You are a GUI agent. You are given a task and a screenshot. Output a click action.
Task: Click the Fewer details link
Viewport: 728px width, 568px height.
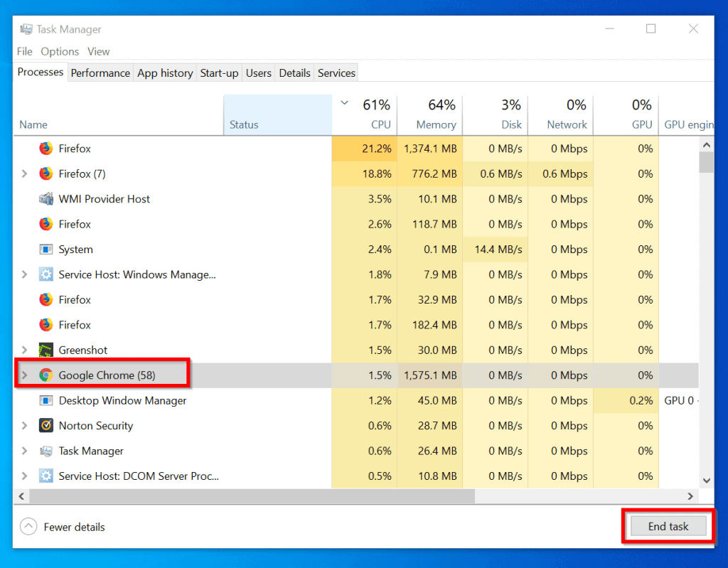click(x=74, y=527)
